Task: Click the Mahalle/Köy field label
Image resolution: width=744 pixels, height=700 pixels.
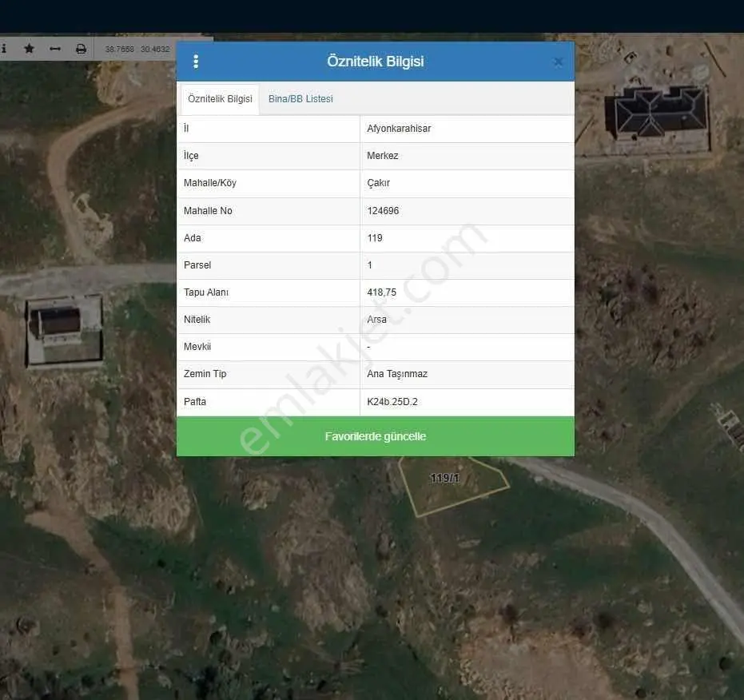Action: click(x=209, y=183)
